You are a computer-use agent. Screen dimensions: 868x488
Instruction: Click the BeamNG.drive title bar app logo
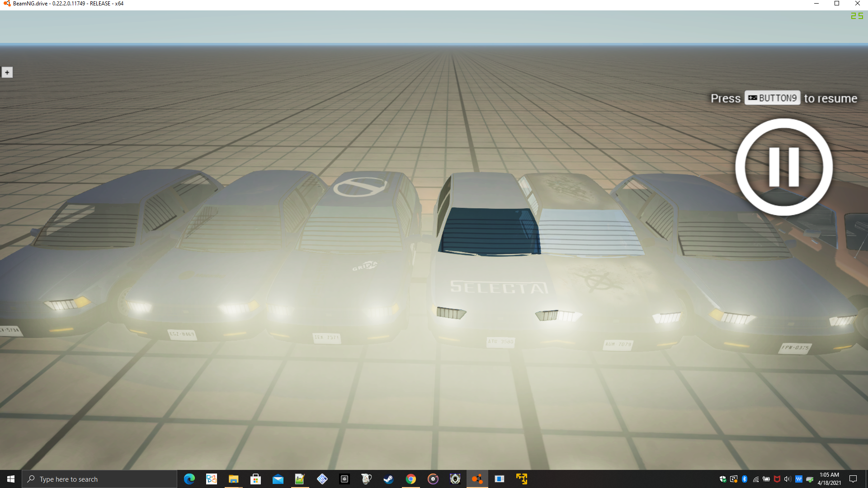7,4
